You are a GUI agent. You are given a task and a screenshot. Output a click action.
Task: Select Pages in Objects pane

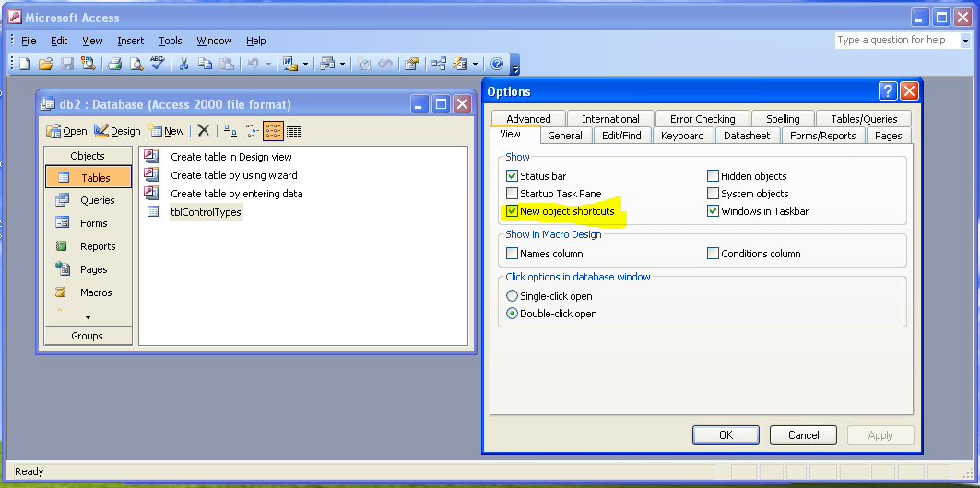(89, 269)
